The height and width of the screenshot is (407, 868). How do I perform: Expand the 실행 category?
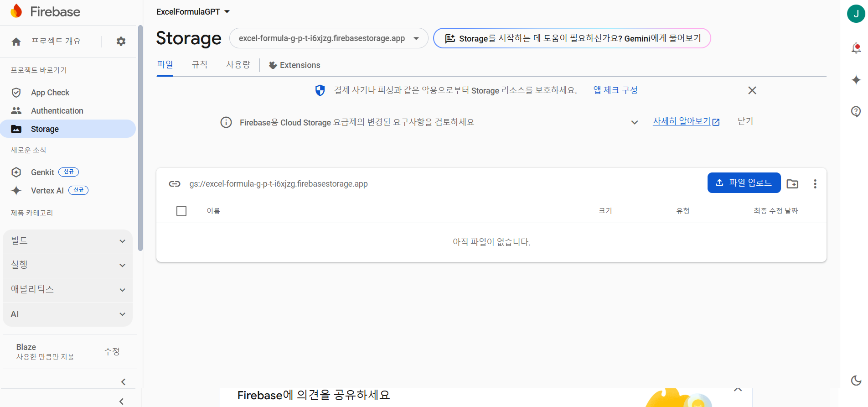pos(68,266)
